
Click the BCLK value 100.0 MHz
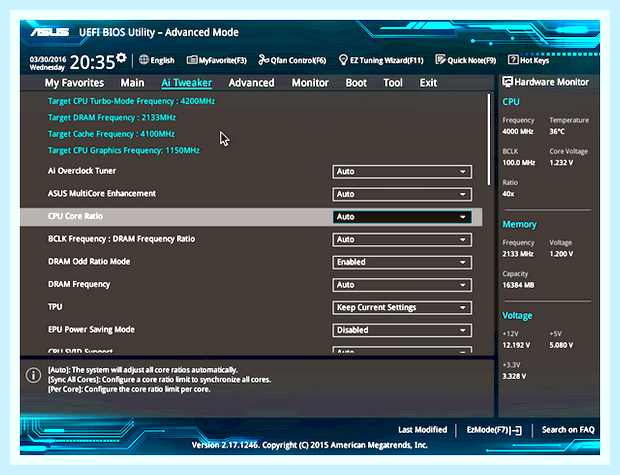(518, 163)
